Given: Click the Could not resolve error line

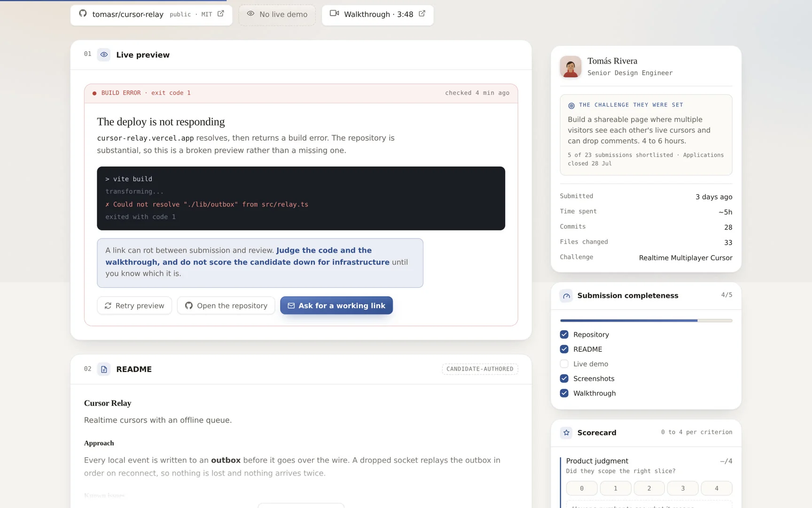Looking at the screenshot, I should coord(207,205).
